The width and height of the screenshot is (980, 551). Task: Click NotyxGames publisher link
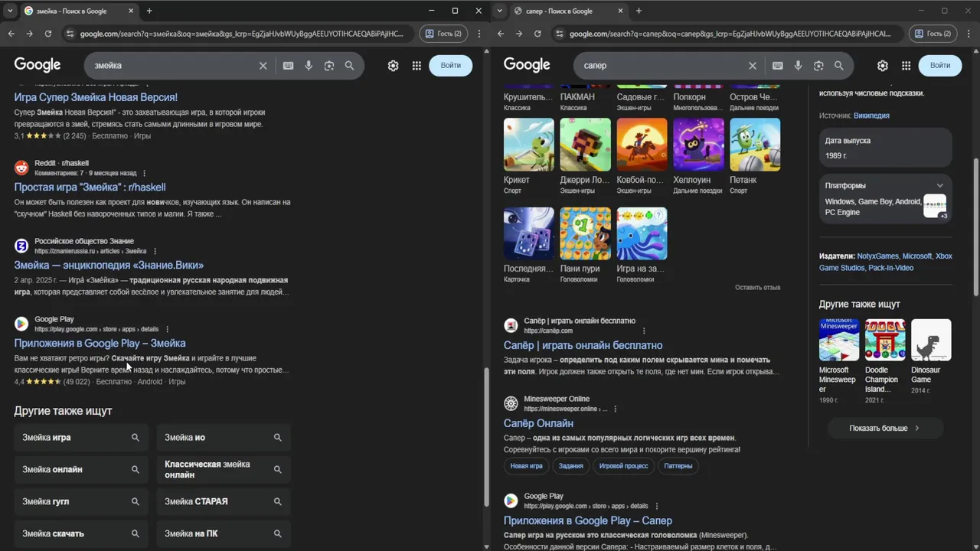[877, 256]
